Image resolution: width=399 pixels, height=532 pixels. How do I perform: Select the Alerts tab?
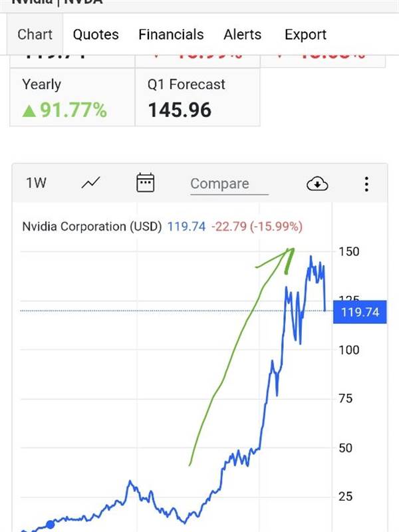243,35
